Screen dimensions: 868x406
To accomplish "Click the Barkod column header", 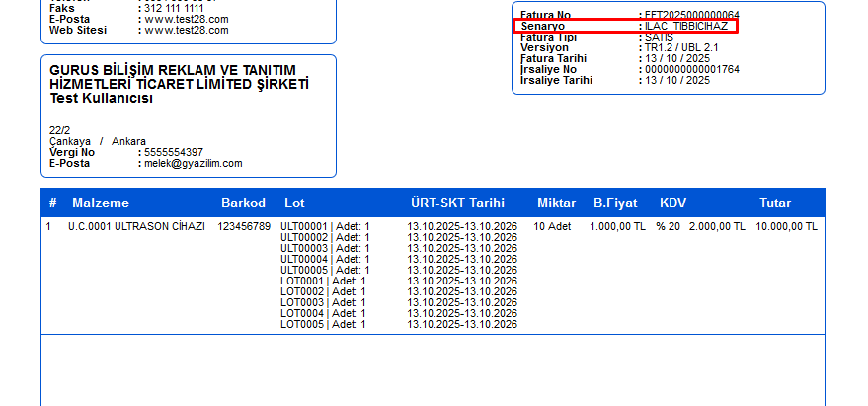I will click(x=243, y=203).
